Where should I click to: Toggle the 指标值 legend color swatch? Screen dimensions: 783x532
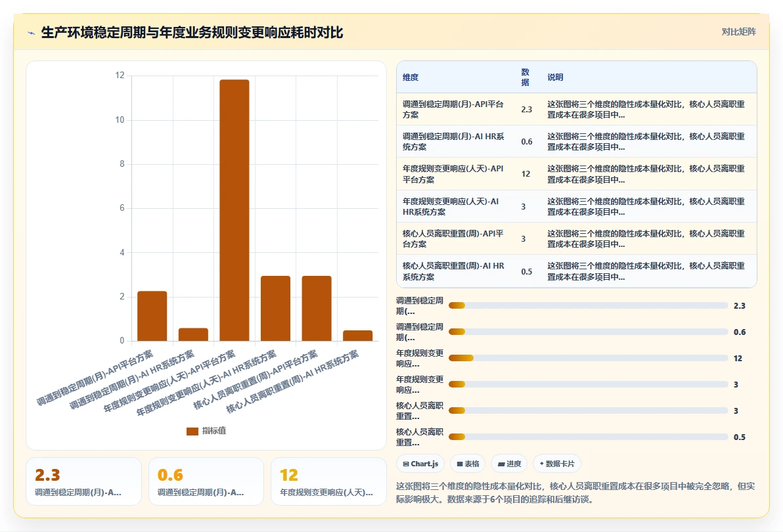(x=192, y=432)
